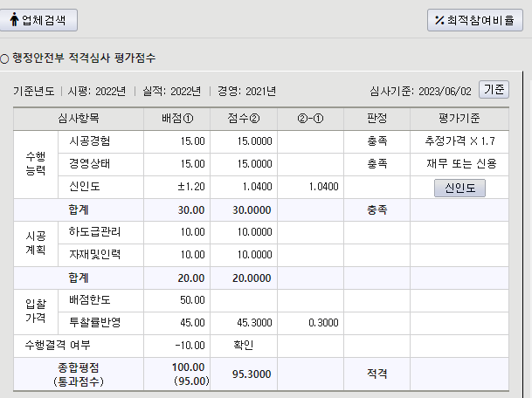Click 시평: 2022년 base year text
Viewport: 532px width, 398px height.
click(97, 91)
